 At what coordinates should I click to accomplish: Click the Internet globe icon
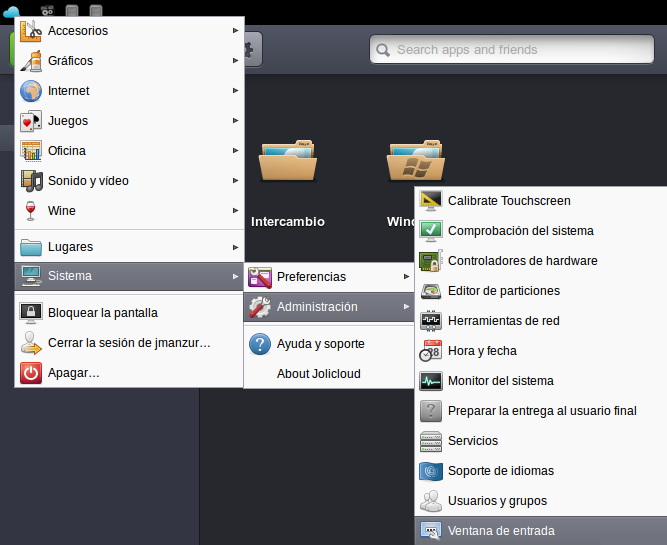point(31,91)
